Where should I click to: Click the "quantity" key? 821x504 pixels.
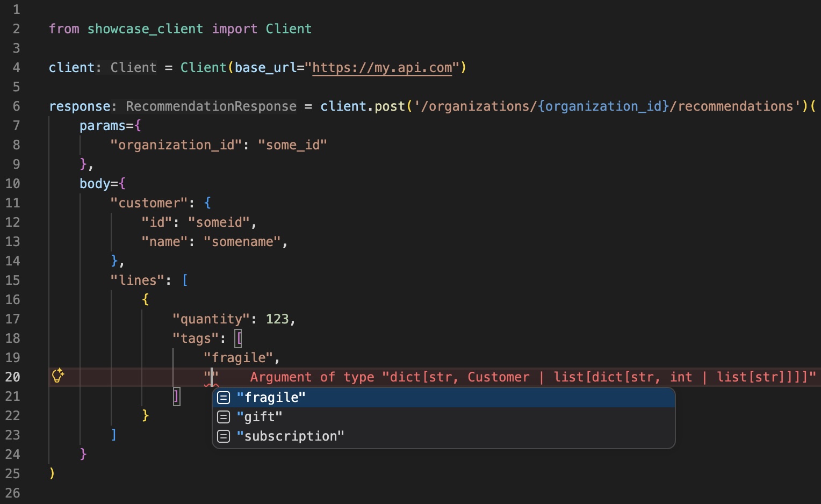point(211,319)
